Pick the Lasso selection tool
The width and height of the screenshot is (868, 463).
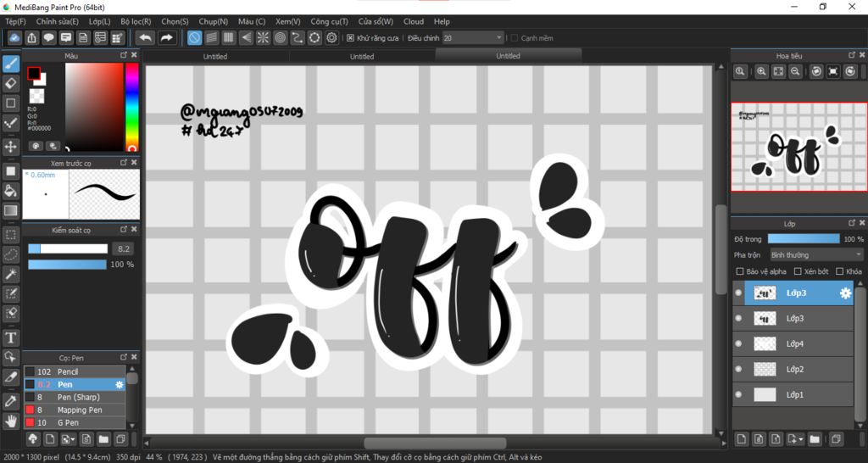pyautogui.click(x=10, y=254)
